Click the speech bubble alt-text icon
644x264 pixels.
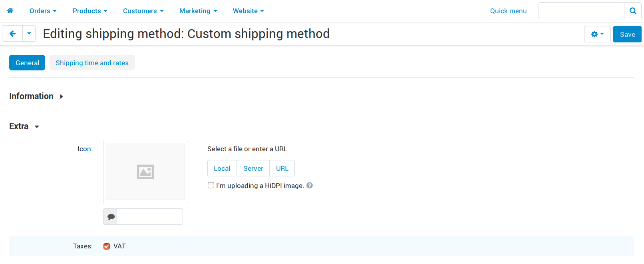[x=111, y=217]
